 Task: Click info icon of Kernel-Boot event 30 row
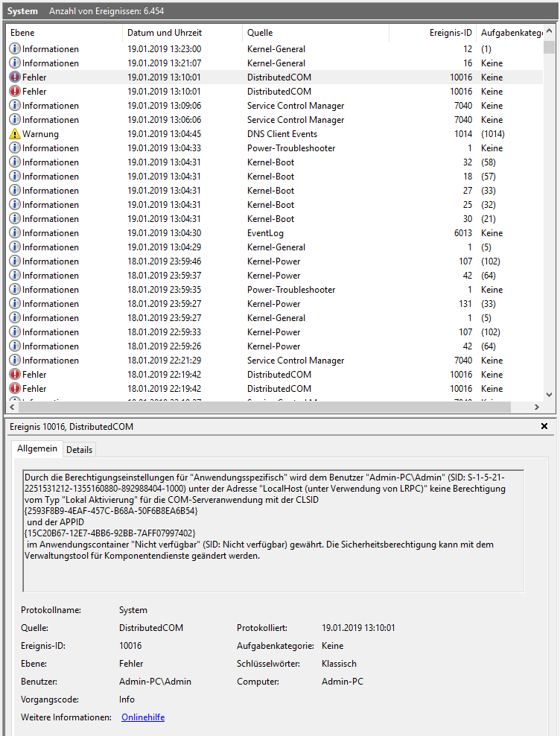[15, 219]
